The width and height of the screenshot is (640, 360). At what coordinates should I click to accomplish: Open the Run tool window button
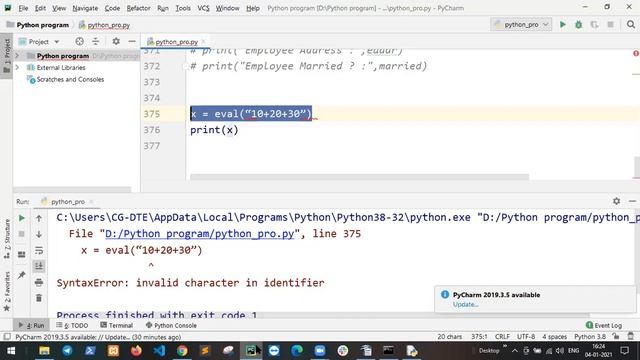tap(32, 325)
